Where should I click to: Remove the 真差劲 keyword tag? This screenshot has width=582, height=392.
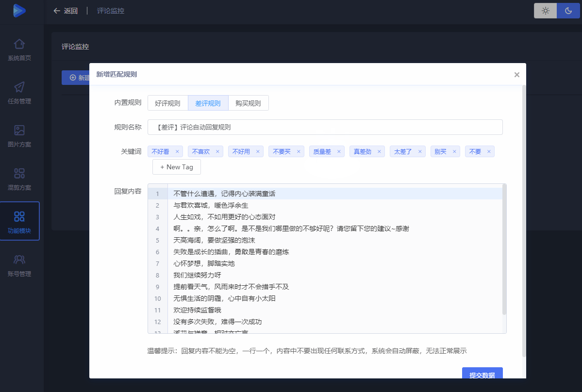point(379,151)
